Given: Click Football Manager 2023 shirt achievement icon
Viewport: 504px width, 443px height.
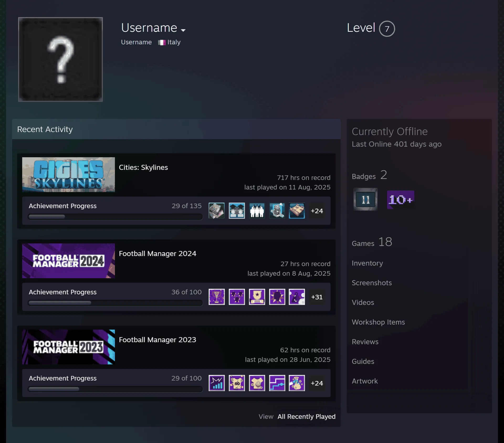Looking at the screenshot, I should point(257,383).
